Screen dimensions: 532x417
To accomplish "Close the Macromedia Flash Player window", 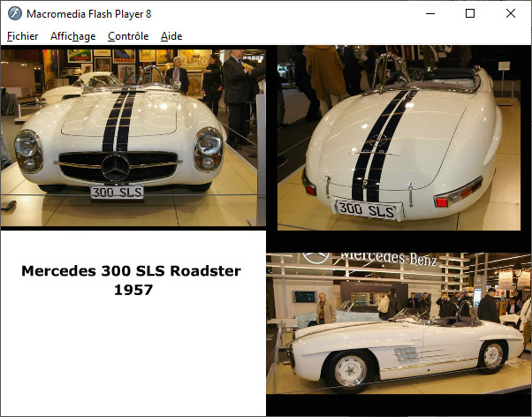I will click(511, 13).
